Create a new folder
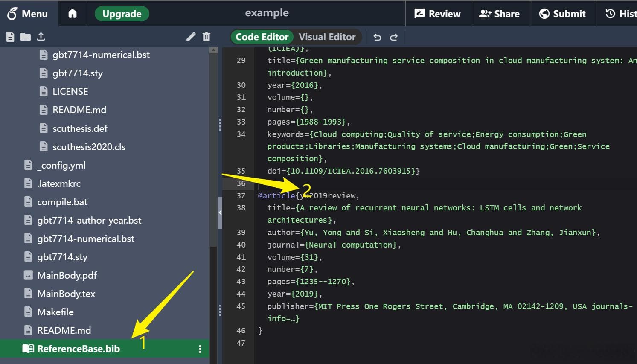637x364 pixels. point(26,37)
